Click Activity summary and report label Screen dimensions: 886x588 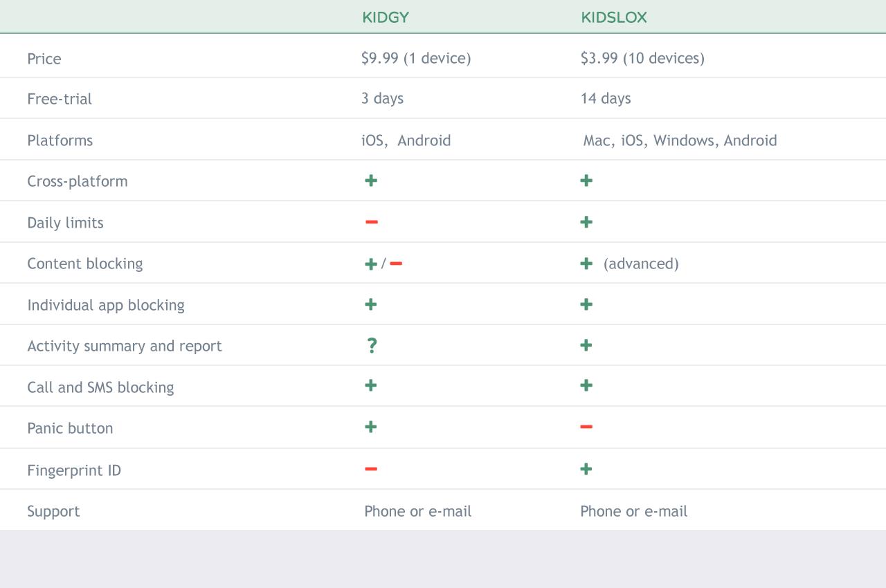[x=125, y=346]
